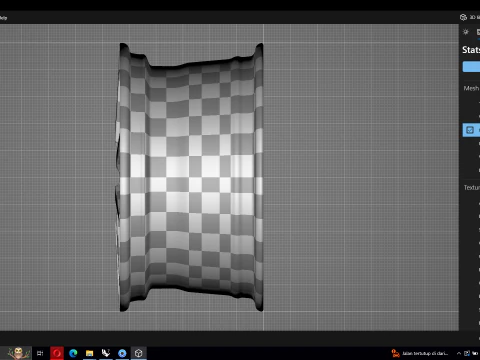480x360 pixels.
Task: Open the traffic news widget in taskbar
Action: coord(420,353)
